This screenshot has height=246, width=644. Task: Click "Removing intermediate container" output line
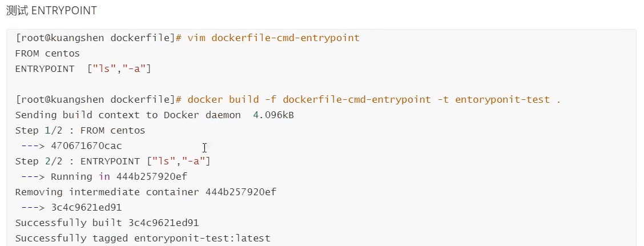point(146,192)
